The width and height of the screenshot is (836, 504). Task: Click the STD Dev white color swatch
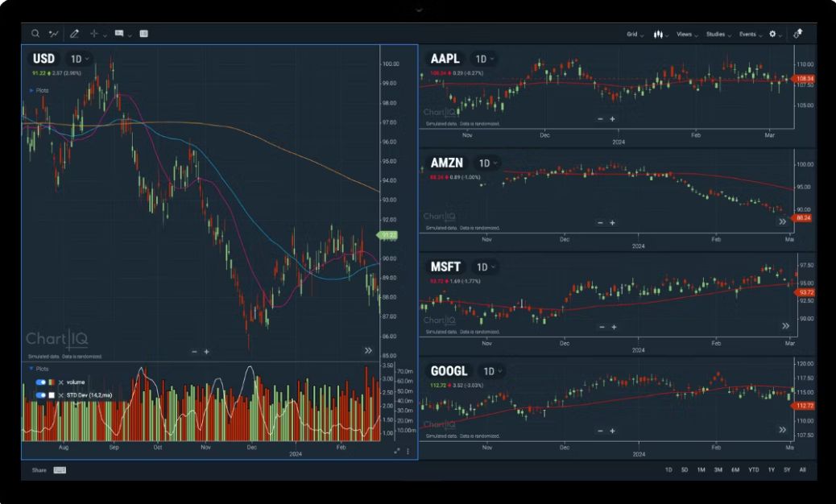click(x=52, y=395)
